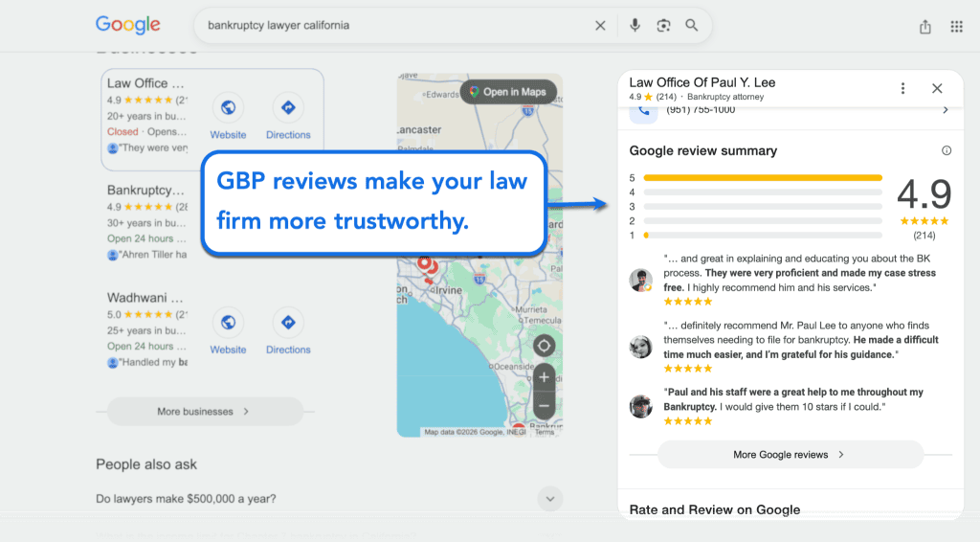Image resolution: width=980 pixels, height=542 pixels.
Task: Open the Google apps grid
Action: coord(956,26)
